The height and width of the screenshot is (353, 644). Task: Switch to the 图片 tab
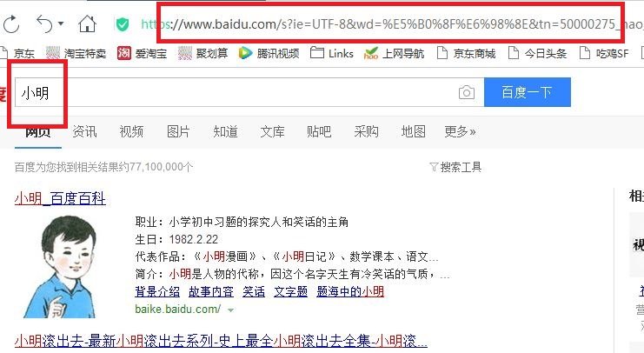click(x=178, y=132)
